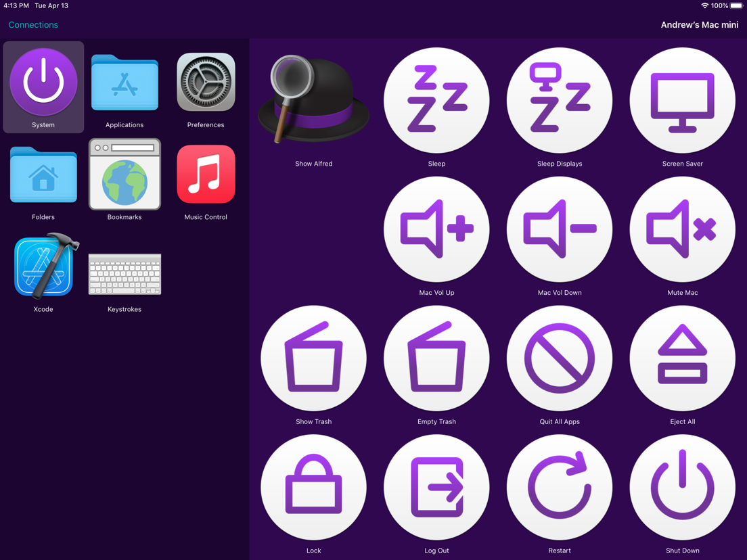This screenshot has width=747, height=560.
Task: Start the Screen Saver
Action: click(682, 100)
